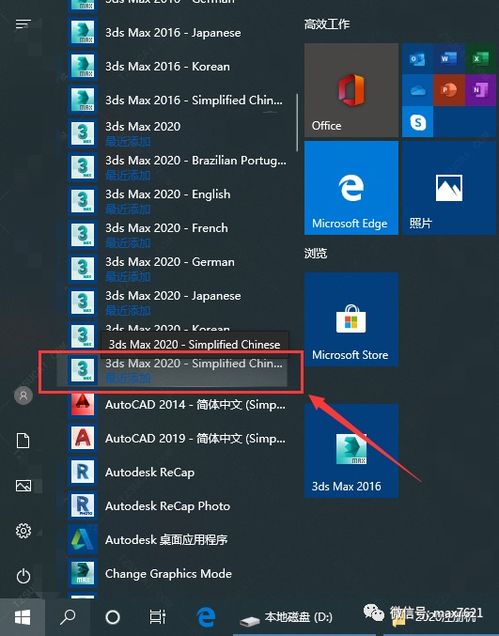Click 3ds Max 2016 - Simplified Chinese icon
Image resolution: width=499 pixels, height=636 pixels.
pyautogui.click(x=83, y=99)
